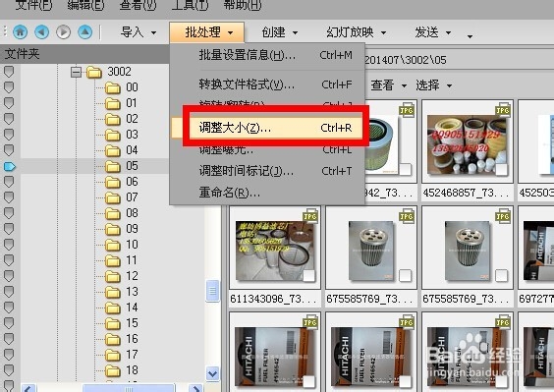The image size is (554, 392).
Task: Choose 重命名(R) menu item
Action: 267,193
